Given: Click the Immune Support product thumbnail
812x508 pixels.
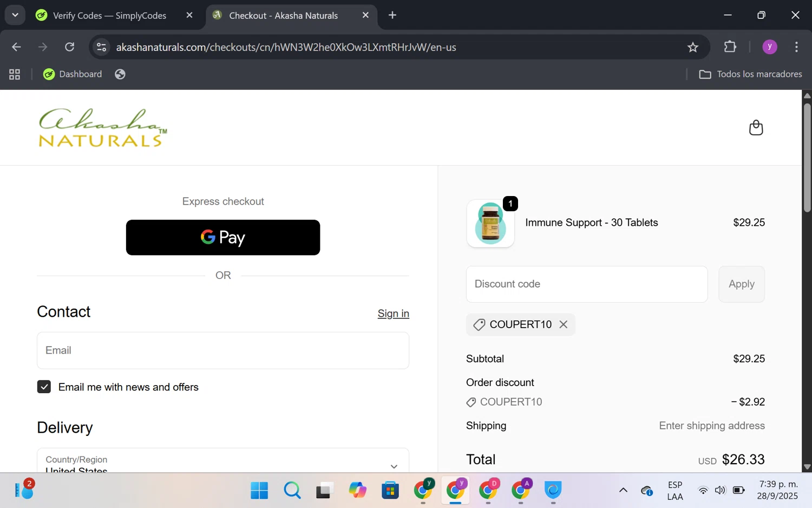Looking at the screenshot, I should point(490,223).
